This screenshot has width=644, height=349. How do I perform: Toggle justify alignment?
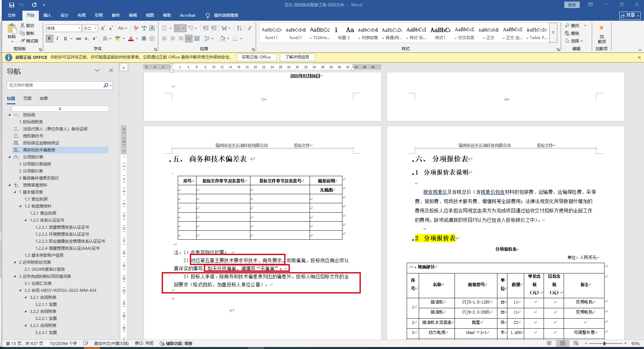[x=189, y=38]
